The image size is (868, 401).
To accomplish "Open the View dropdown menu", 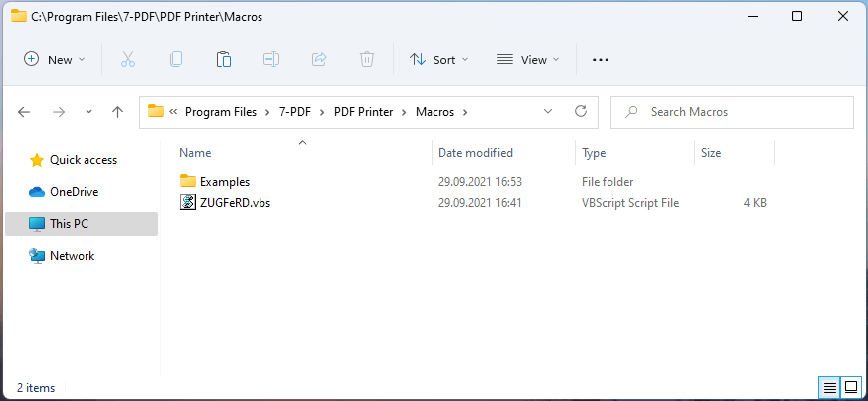I will [x=528, y=60].
